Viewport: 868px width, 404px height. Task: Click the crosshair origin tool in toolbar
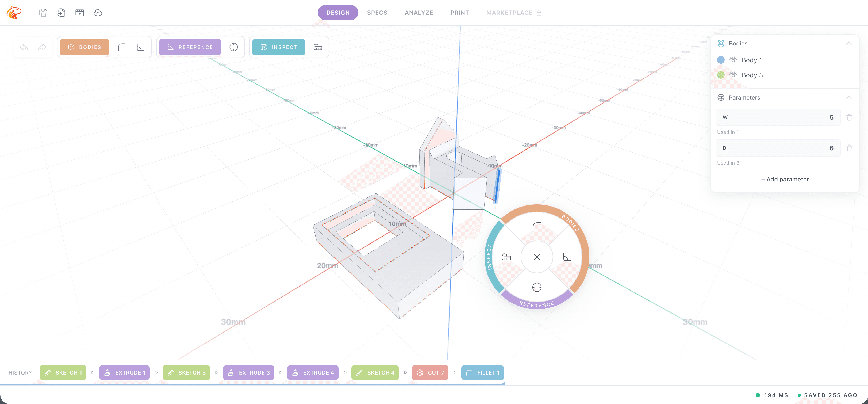tap(233, 47)
